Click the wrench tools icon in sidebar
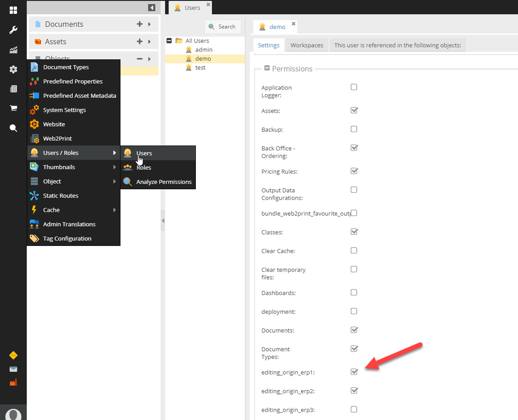 (x=13, y=30)
